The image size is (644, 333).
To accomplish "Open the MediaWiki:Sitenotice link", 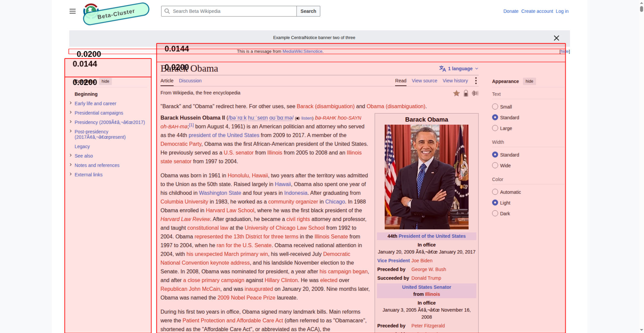I will point(302,52).
